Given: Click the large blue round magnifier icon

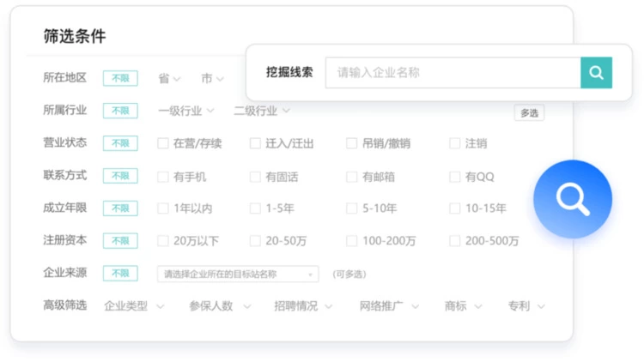Looking at the screenshot, I should pyautogui.click(x=572, y=199).
